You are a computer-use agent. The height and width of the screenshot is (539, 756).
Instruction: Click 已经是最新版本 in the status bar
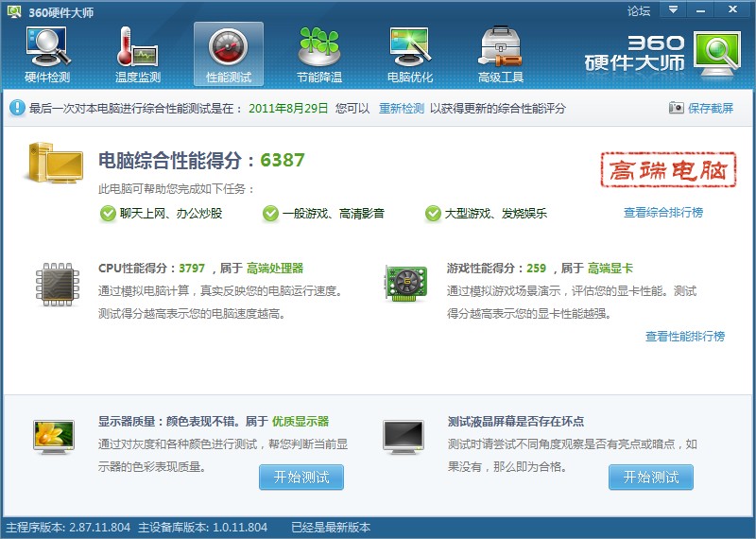(x=331, y=528)
